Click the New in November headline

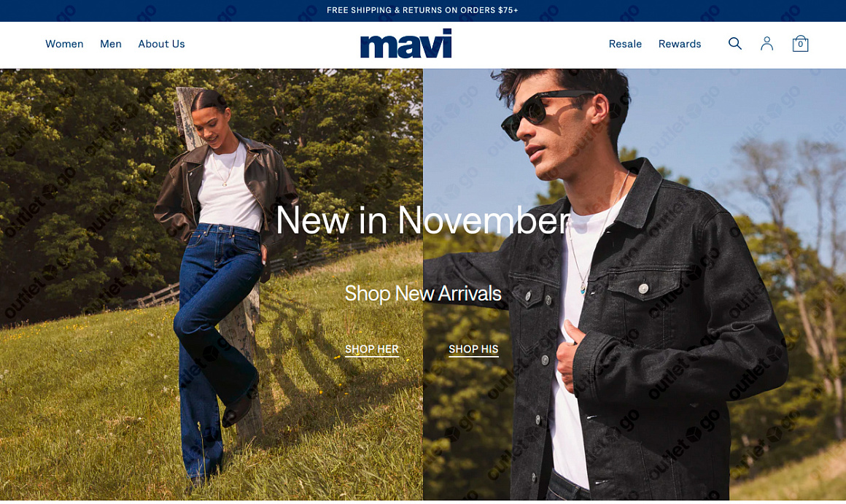(423, 220)
